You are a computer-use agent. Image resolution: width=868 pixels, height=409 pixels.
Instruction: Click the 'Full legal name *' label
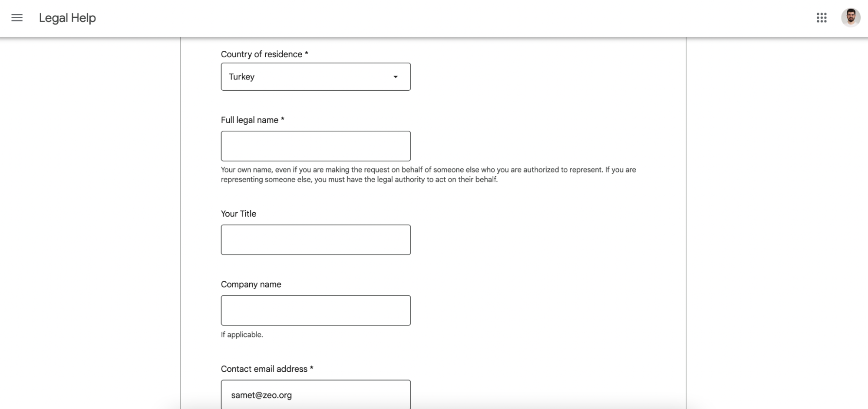click(x=253, y=120)
